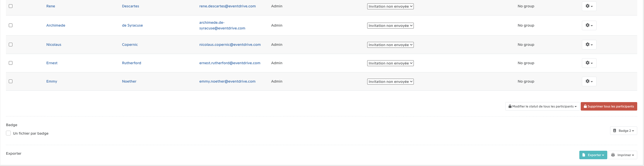Check the Nicolaus Copernic row checkbox
Image resolution: width=644 pixels, height=166 pixels.
pyautogui.click(x=11, y=44)
